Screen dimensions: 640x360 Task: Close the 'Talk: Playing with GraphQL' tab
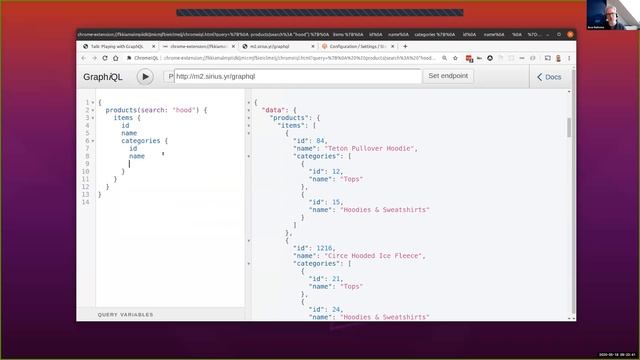(153, 47)
